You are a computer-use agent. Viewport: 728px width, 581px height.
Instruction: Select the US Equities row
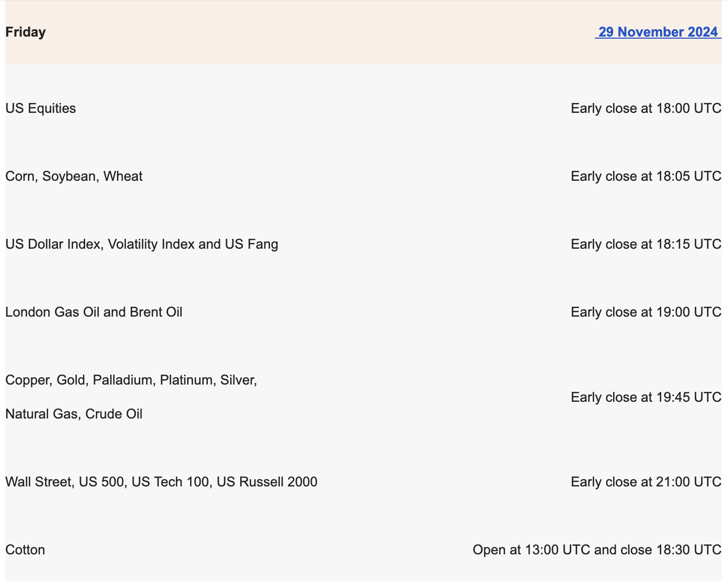40,108
